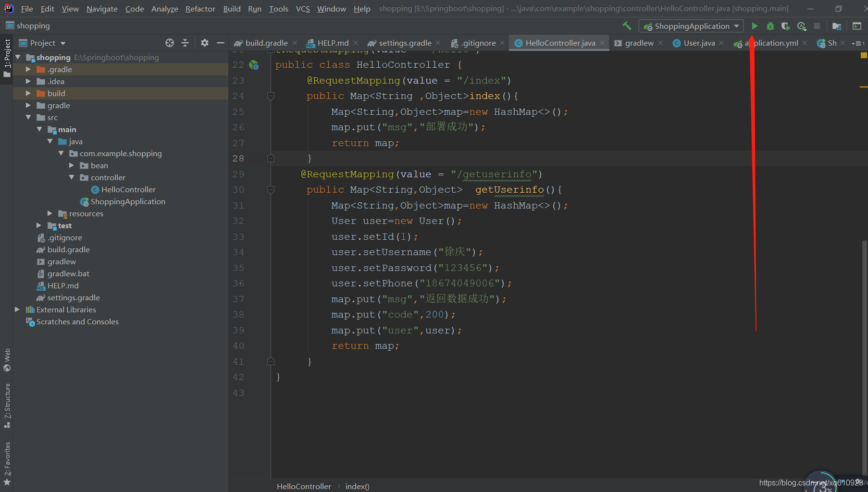Hide the Project tool window

[221, 43]
